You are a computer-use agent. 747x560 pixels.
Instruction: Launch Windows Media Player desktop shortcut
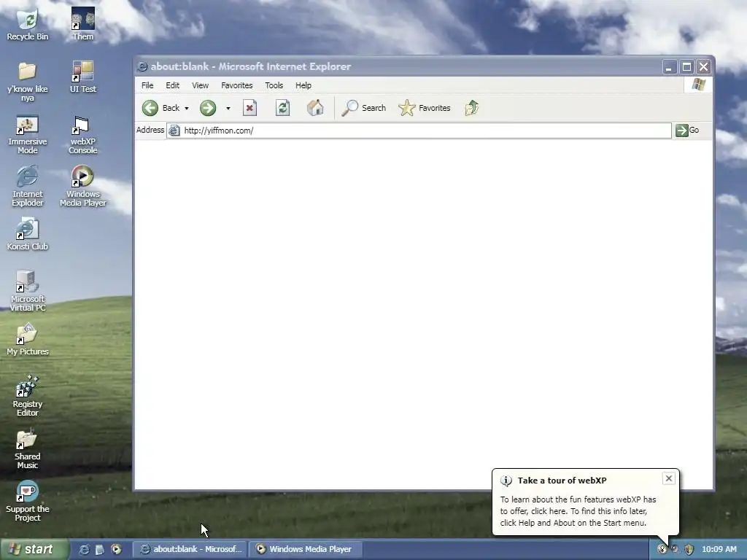[x=83, y=186]
